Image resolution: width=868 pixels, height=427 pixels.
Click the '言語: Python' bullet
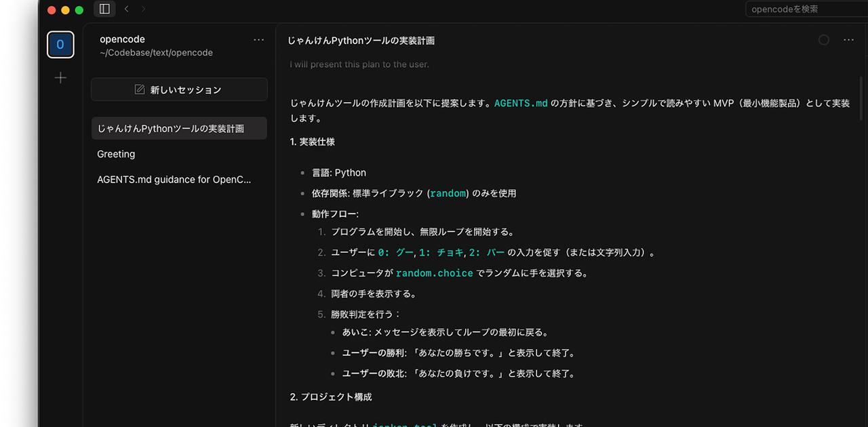(339, 173)
